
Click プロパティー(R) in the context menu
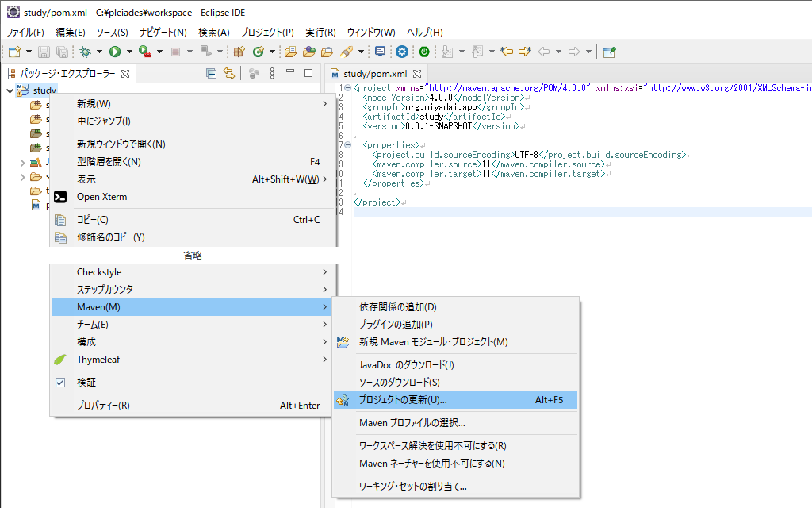191,406
